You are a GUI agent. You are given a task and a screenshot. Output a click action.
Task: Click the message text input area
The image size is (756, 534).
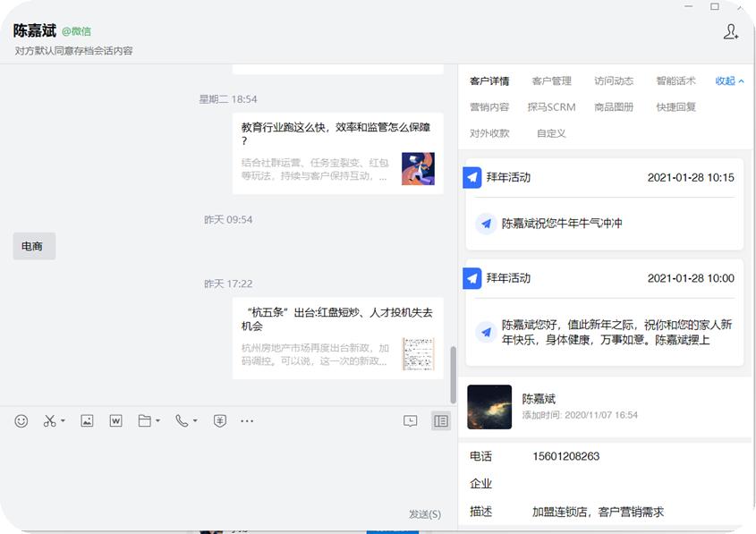point(228,468)
